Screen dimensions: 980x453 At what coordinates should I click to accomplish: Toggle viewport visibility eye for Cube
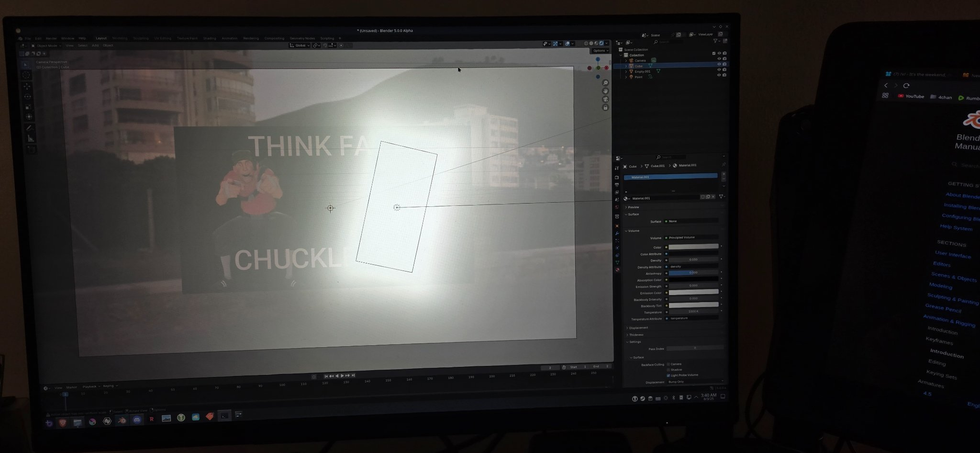pyautogui.click(x=719, y=64)
